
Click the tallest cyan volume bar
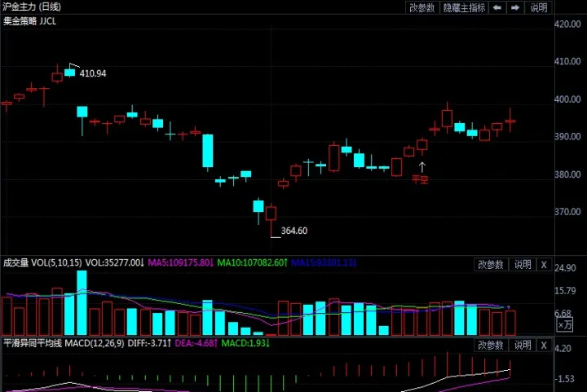coord(82,303)
